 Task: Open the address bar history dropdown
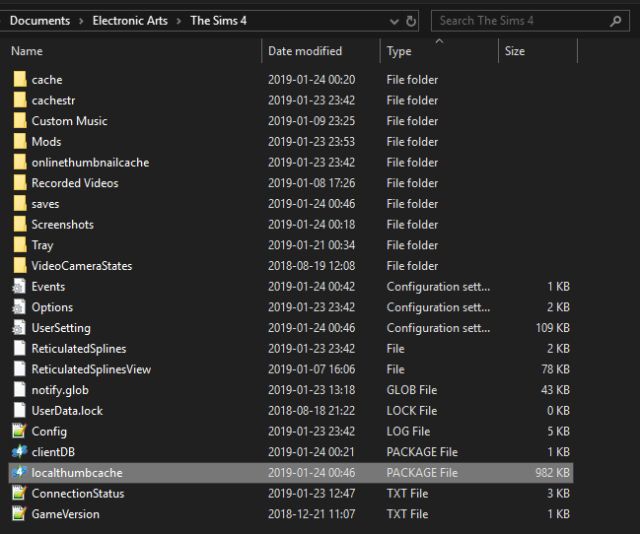tap(394, 21)
